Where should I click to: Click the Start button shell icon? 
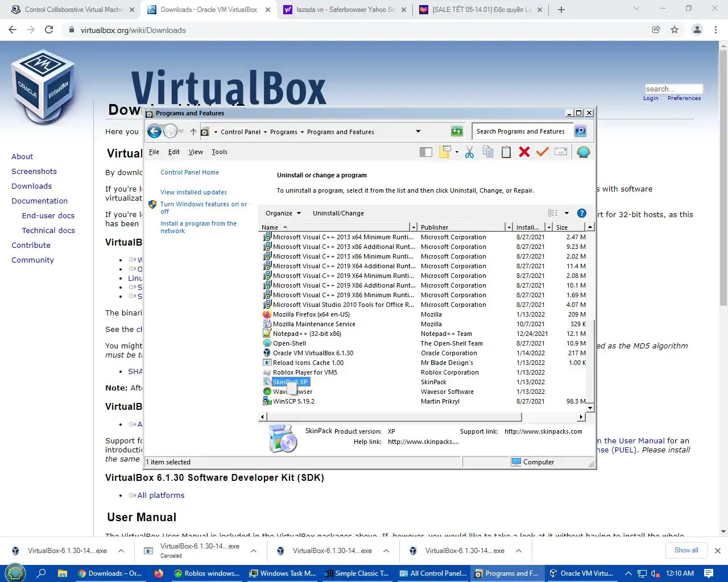(15, 573)
